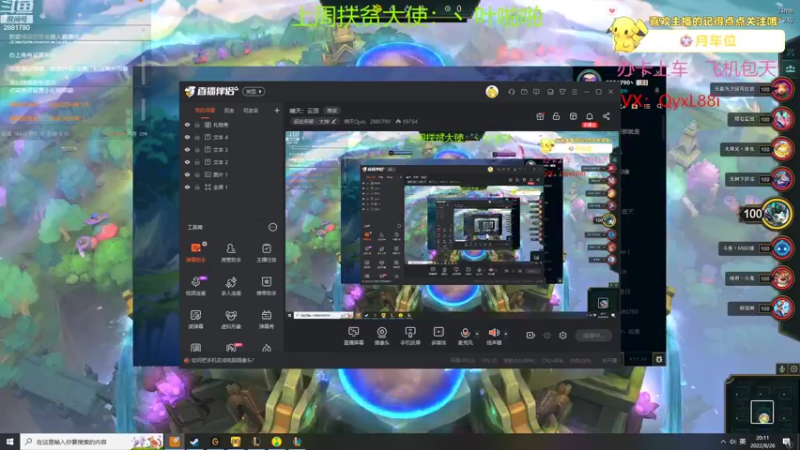800x450 pixels.
Task: Click the share icon above preview
Action: click(x=606, y=116)
